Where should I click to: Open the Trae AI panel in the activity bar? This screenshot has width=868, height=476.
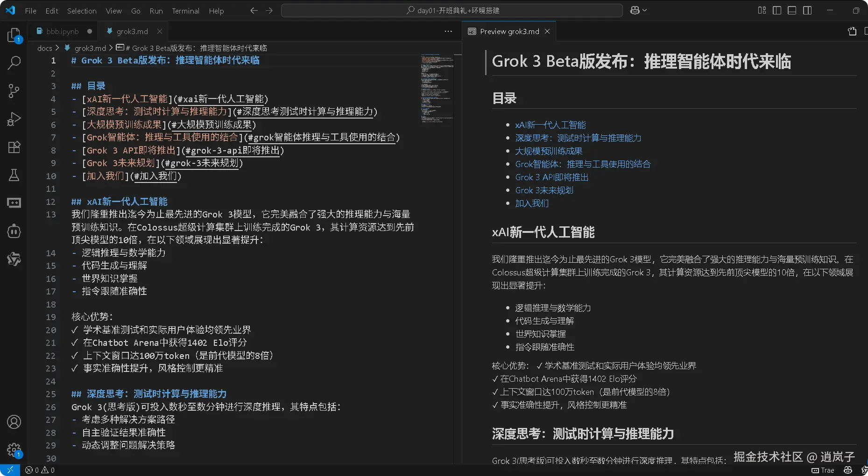click(x=14, y=203)
